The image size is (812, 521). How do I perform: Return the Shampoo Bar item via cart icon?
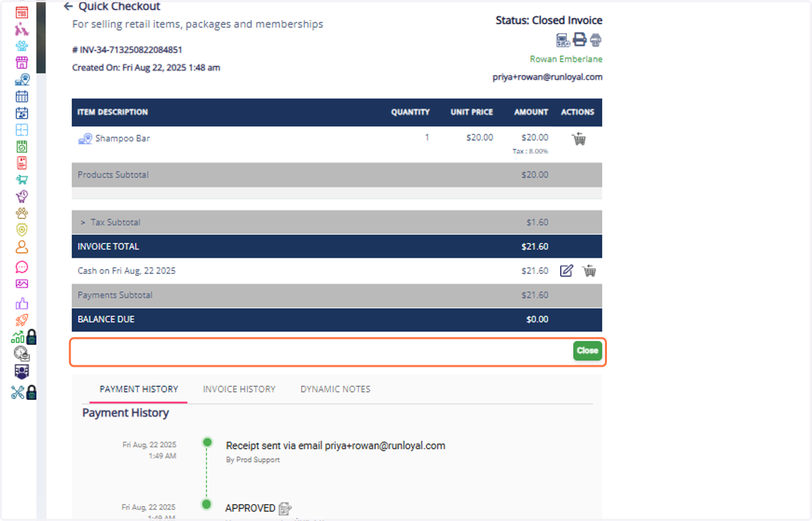(579, 139)
